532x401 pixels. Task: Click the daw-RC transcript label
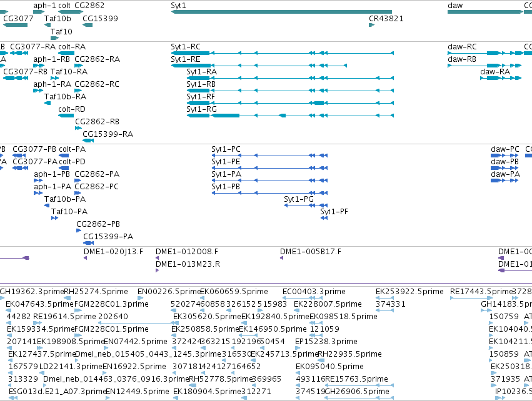tap(462, 47)
